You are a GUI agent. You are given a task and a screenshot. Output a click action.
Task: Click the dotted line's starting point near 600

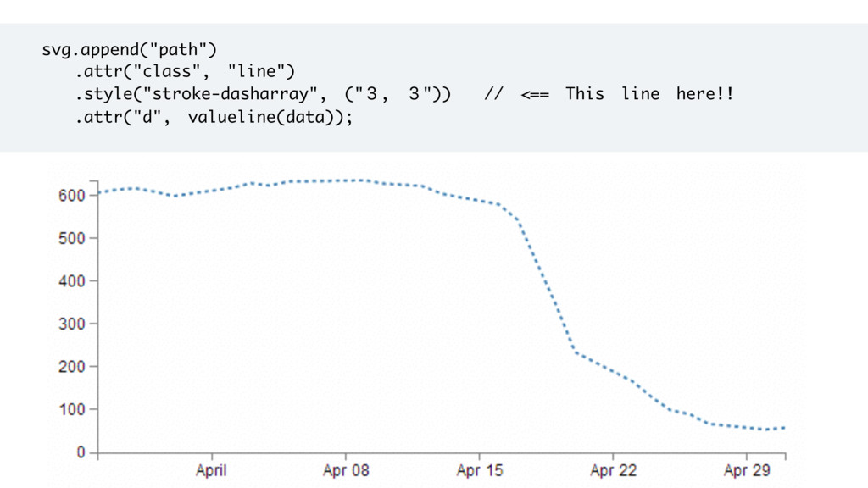point(99,192)
